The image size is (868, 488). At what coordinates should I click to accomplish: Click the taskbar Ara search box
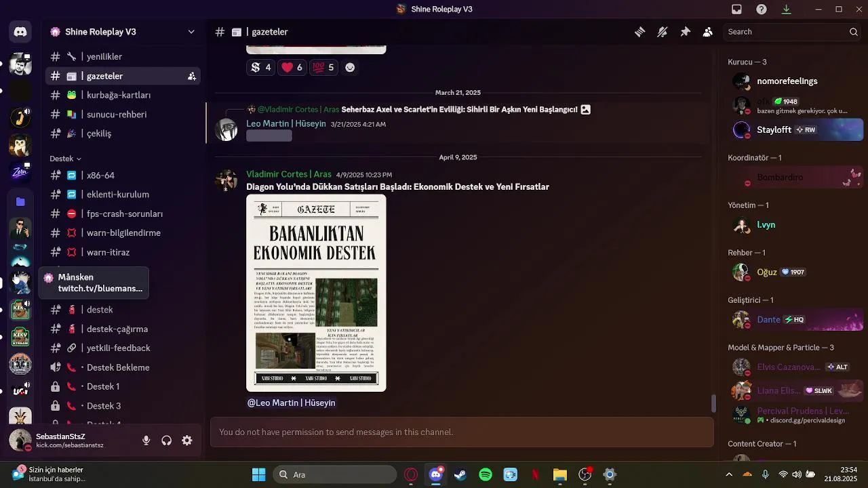(335, 474)
